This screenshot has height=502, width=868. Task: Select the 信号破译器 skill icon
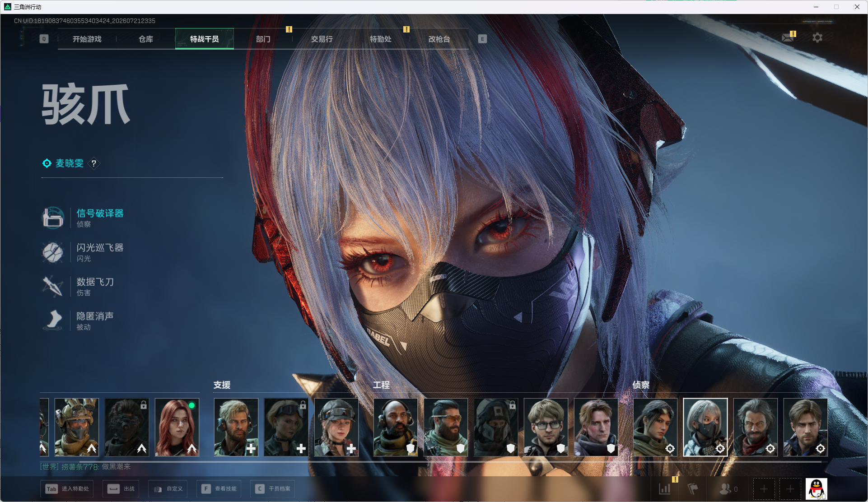click(x=53, y=218)
